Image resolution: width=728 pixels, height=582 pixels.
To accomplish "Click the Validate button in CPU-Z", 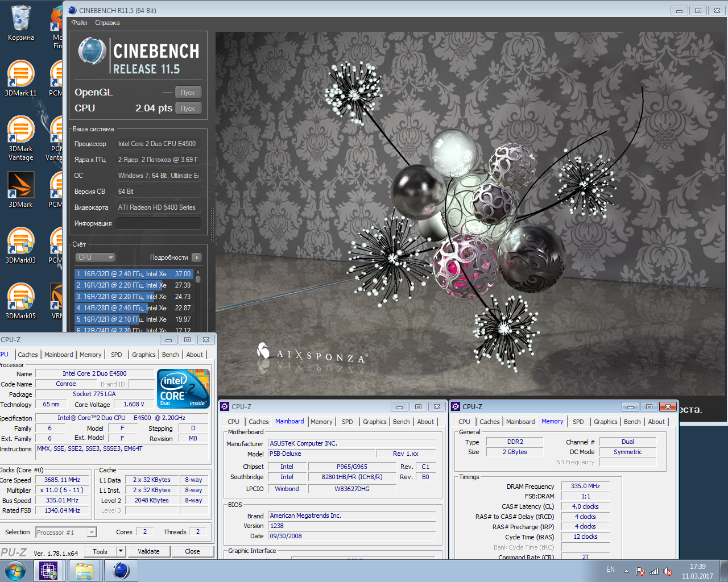I will pos(148,551).
